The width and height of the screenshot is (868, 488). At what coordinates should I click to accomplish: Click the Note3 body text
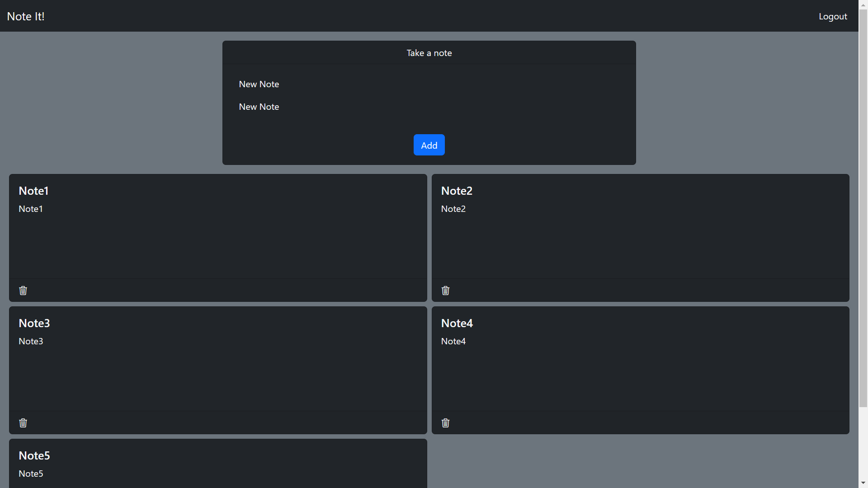pos(31,341)
